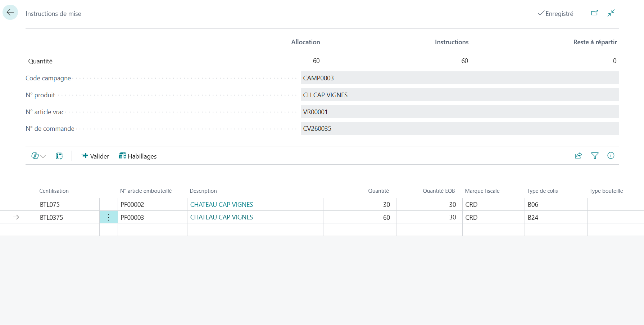644x325 pixels.
Task: Toggle the filter pane funnel icon
Action: tap(595, 156)
